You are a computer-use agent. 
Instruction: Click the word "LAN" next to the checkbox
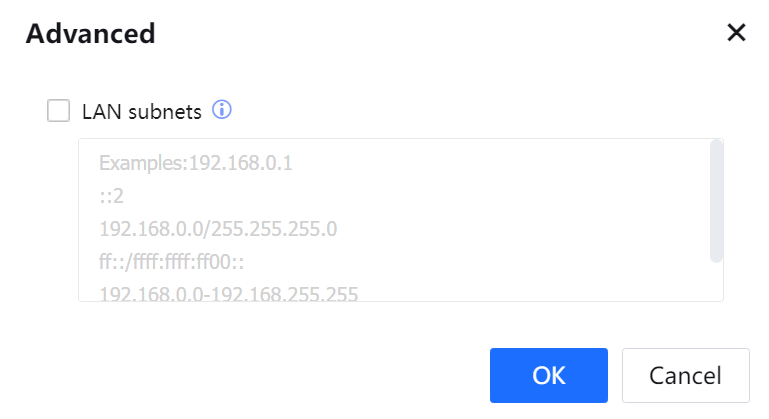tap(99, 111)
